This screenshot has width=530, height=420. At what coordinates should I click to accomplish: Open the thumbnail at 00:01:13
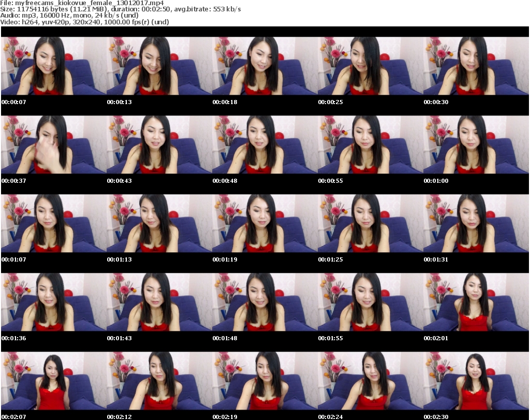pos(159,223)
